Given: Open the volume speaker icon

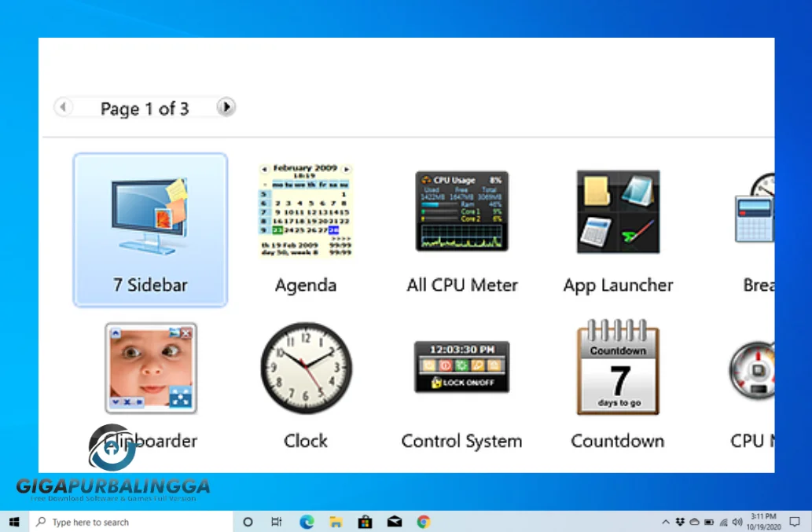Looking at the screenshot, I should click(x=737, y=522).
